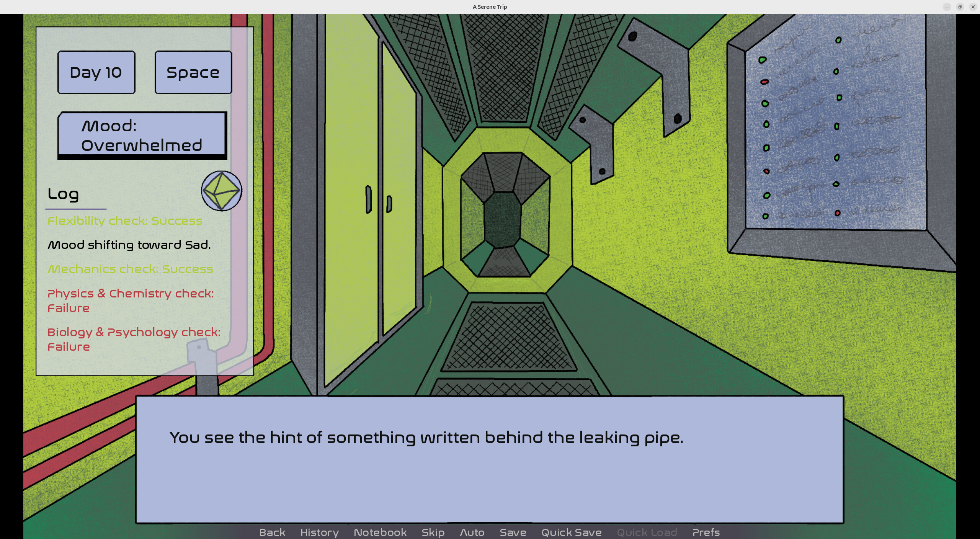Screen dimensions: 980x539
Task: Select Back in the bottom menu
Action: point(272,532)
